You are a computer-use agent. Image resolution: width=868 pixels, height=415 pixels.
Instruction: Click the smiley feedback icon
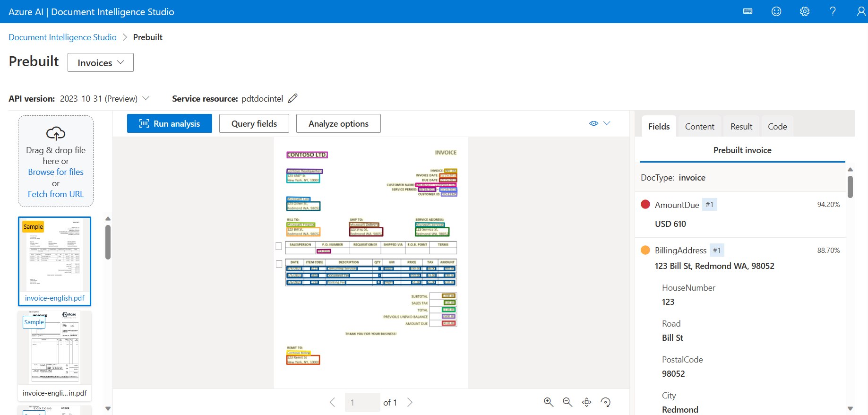coord(776,11)
